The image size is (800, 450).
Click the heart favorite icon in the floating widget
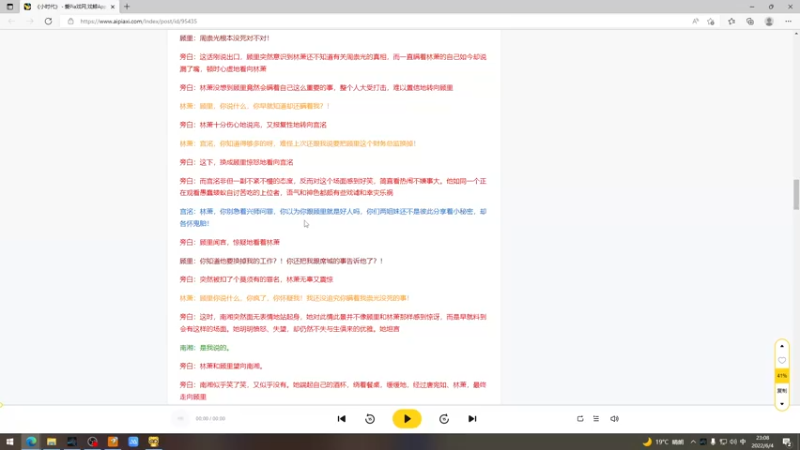[x=782, y=361]
